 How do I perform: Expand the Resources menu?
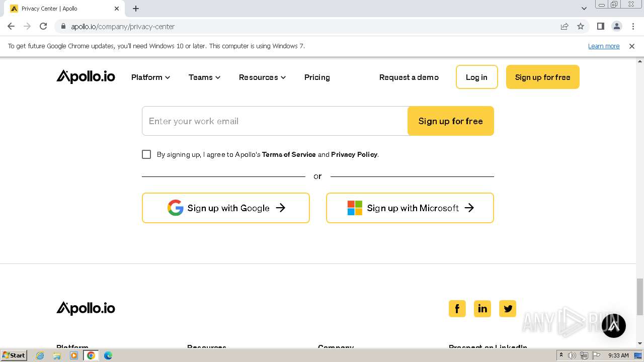[262, 77]
